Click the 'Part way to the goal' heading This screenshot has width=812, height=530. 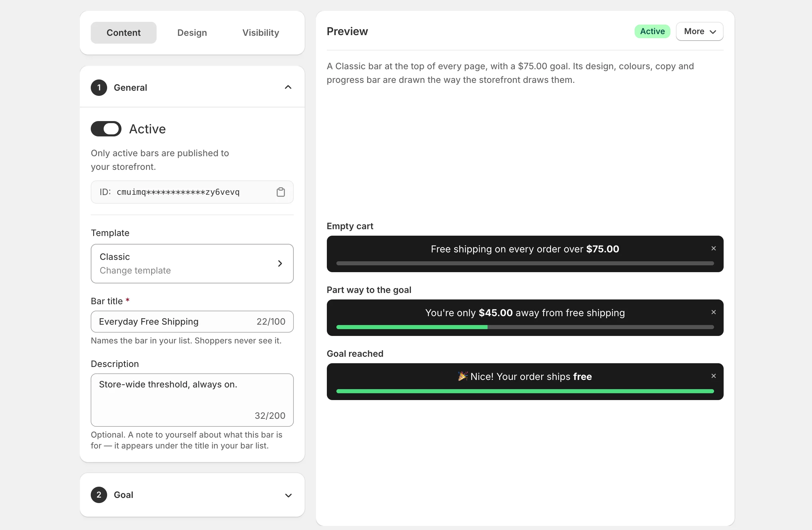click(x=369, y=290)
